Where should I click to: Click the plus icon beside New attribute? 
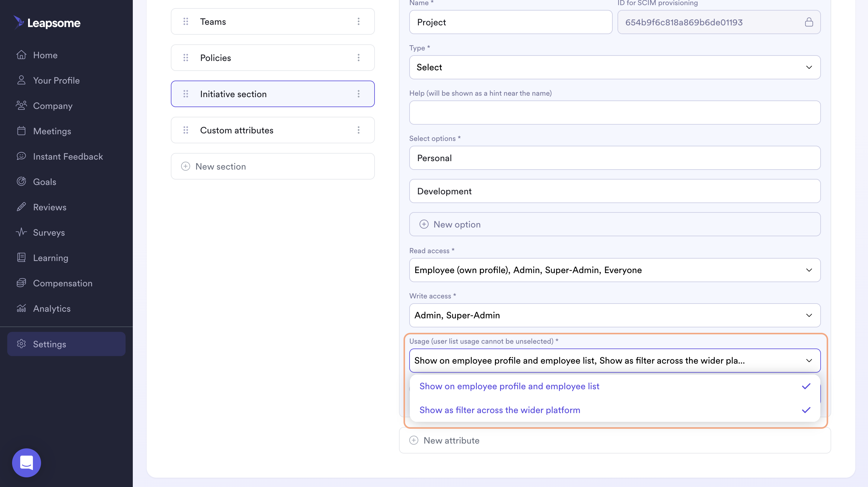point(414,440)
